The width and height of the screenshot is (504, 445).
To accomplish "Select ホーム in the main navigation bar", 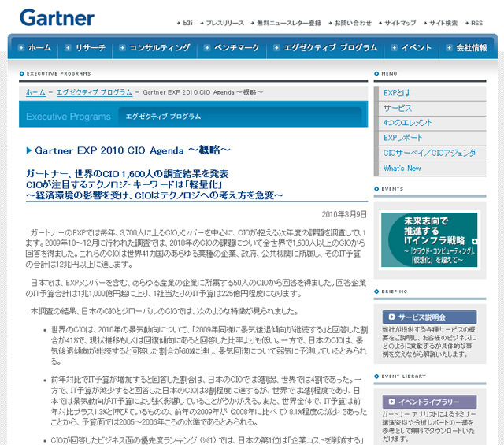I will point(39,47).
